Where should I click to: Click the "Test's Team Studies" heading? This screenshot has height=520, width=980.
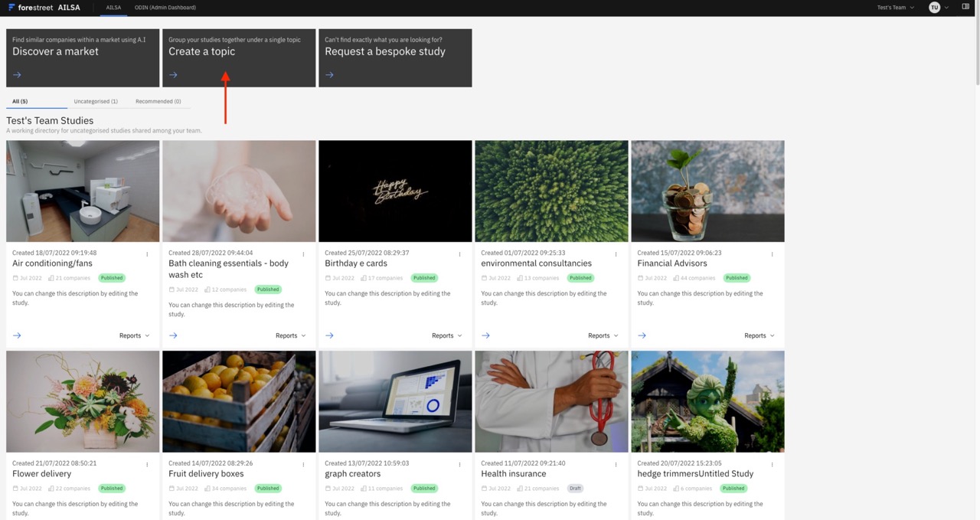coord(50,121)
